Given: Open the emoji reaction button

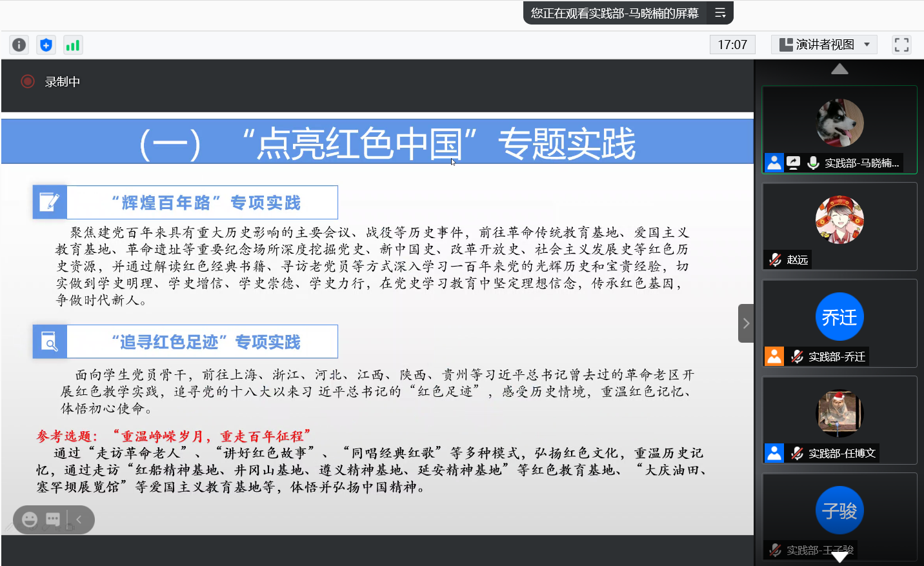Looking at the screenshot, I should (30, 519).
